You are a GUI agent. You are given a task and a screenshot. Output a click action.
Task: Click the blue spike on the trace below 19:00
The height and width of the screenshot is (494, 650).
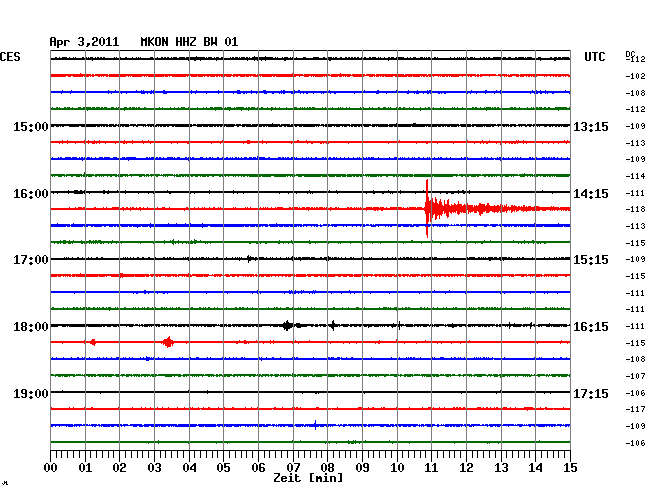tap(315, 425)
